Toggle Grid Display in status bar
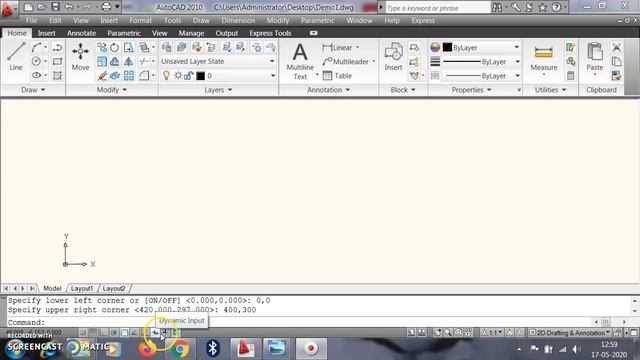This screenshot has height=360, width=640. (x=94, y=333)
